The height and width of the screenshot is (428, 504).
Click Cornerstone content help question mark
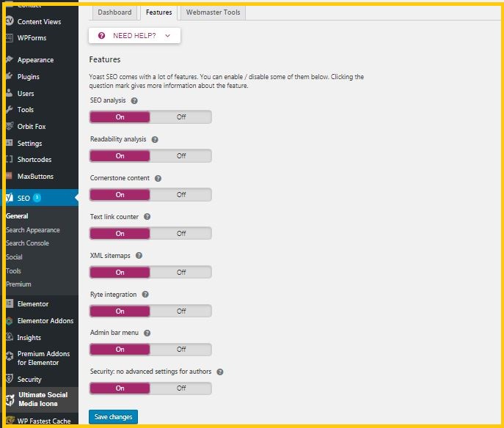point(158,179)
